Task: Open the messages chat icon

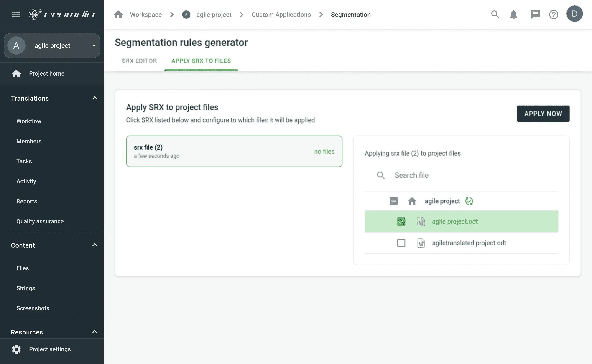Action: [x=535, y=14]
